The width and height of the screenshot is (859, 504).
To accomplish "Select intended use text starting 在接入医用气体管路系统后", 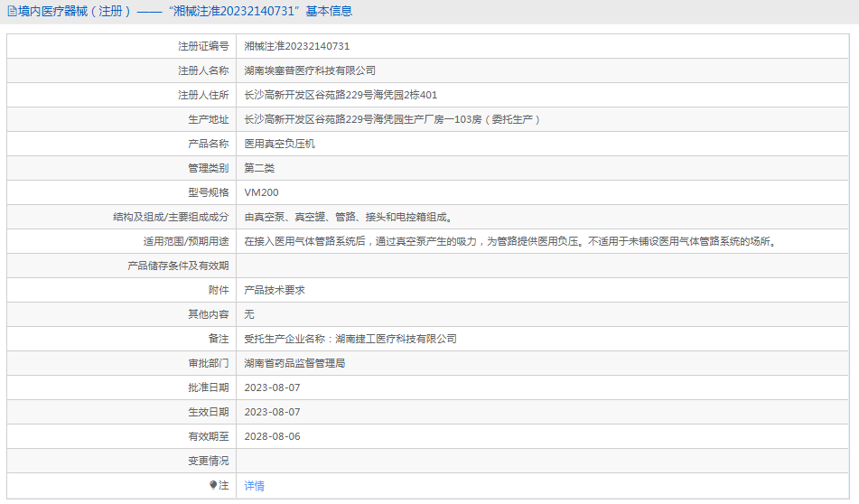I will coord(510,241).
